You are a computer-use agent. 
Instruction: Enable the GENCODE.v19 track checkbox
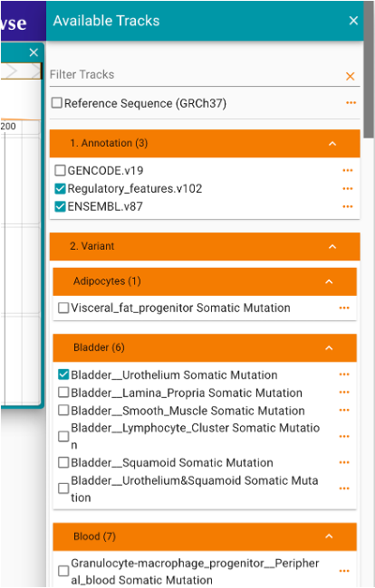click(60, 171)
